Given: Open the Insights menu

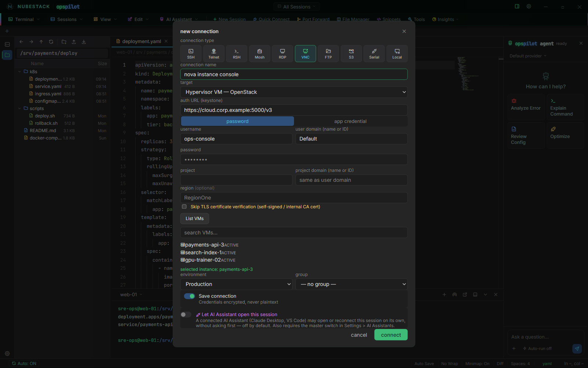Looking at the screenshot, I should 445,20.
